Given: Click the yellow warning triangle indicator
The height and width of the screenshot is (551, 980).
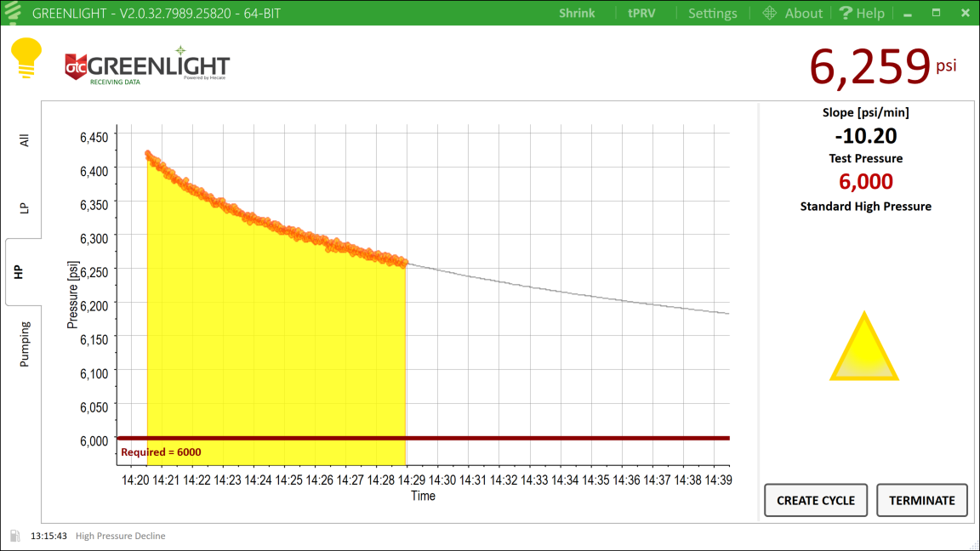Looking at the screenshot, I should [x=863, y=347].
